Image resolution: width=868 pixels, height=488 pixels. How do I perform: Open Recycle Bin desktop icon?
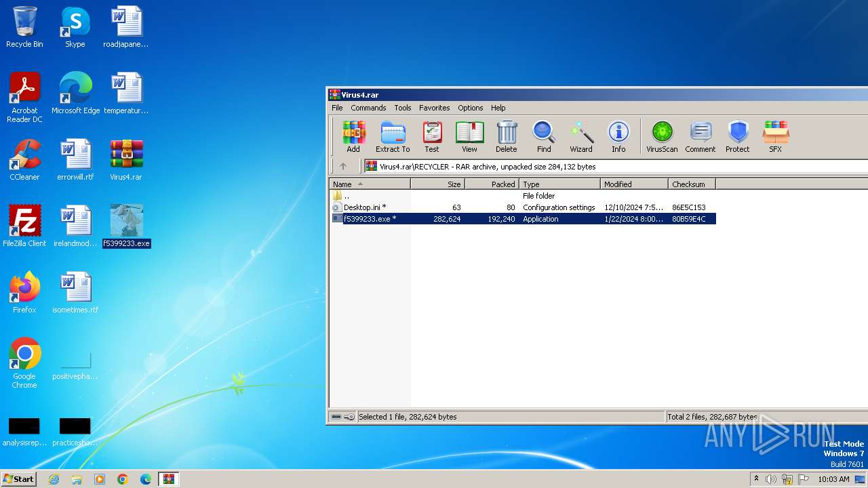24,27
